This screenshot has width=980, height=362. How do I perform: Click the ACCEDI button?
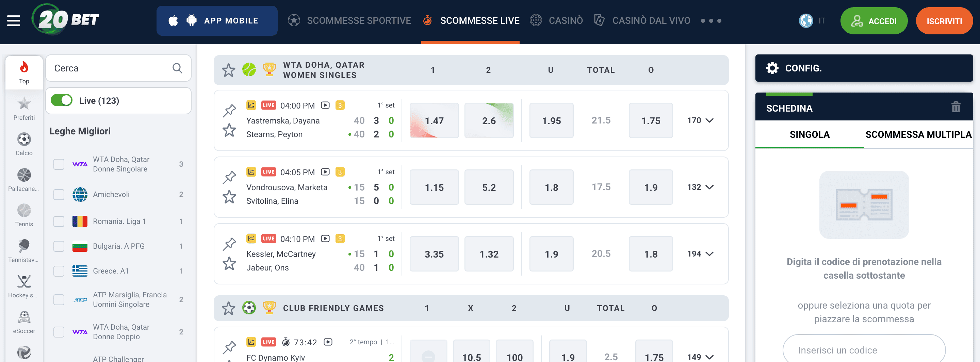pyautogui.click(x=874, y=20)
